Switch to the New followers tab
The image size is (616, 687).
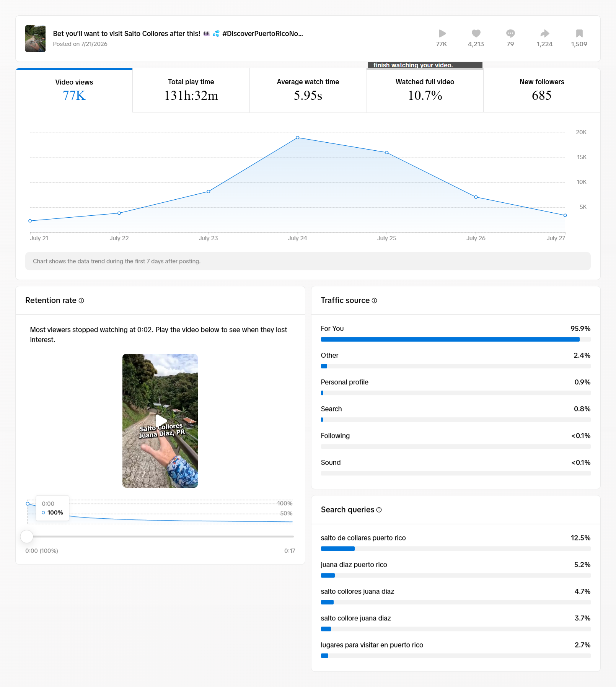[x=542, y=90]
